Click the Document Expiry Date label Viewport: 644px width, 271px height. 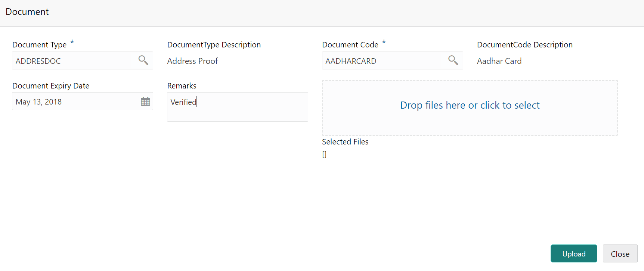[x=51, y=86]
